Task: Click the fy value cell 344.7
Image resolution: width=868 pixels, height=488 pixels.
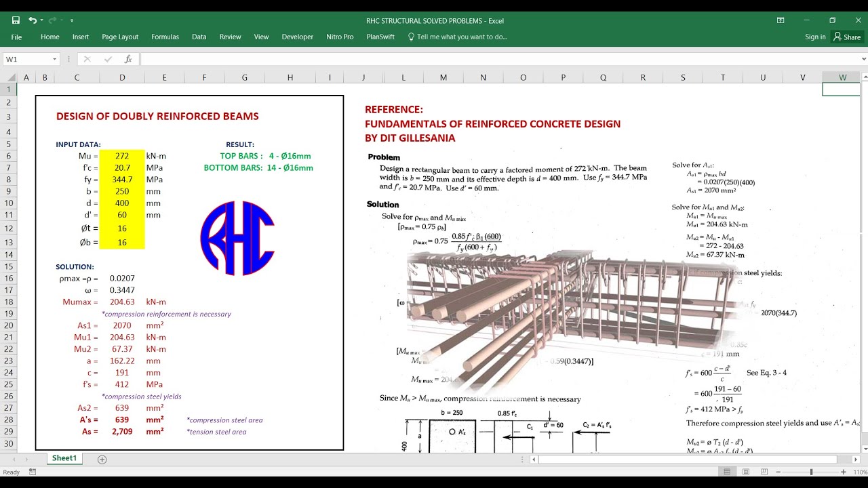Action: click(122, 180)
